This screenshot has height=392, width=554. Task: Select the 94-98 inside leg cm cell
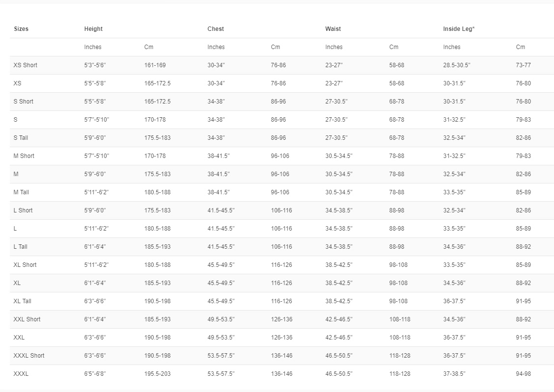click(523, 374)
